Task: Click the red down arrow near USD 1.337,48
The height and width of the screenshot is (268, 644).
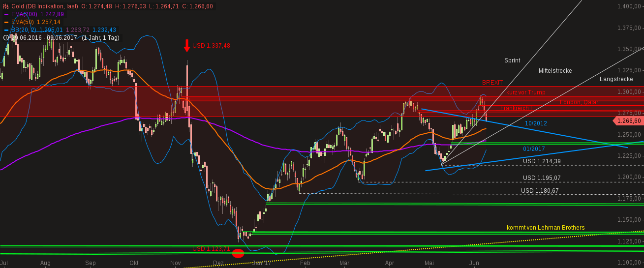Action: tap(187, 46)
